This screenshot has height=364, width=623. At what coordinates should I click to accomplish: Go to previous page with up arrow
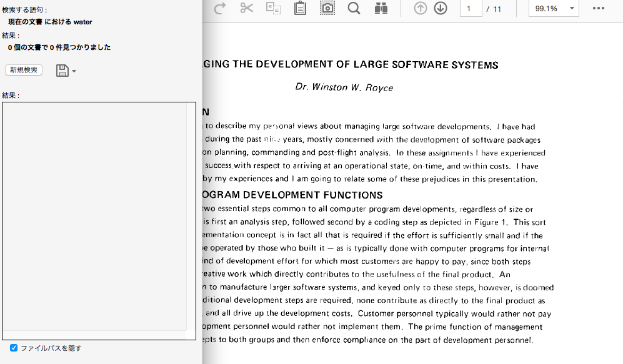(x=421, y=8)
